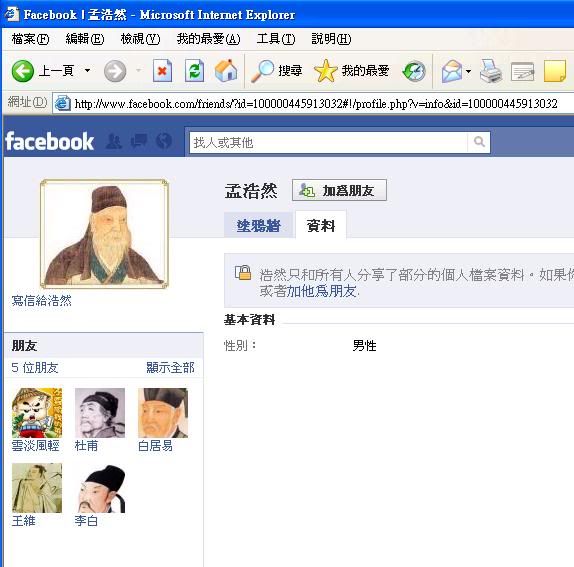The width and height of the screenshot is (574, 567).
Task: Click the padlock privacy icon
Action: click(x=243, y=273)
